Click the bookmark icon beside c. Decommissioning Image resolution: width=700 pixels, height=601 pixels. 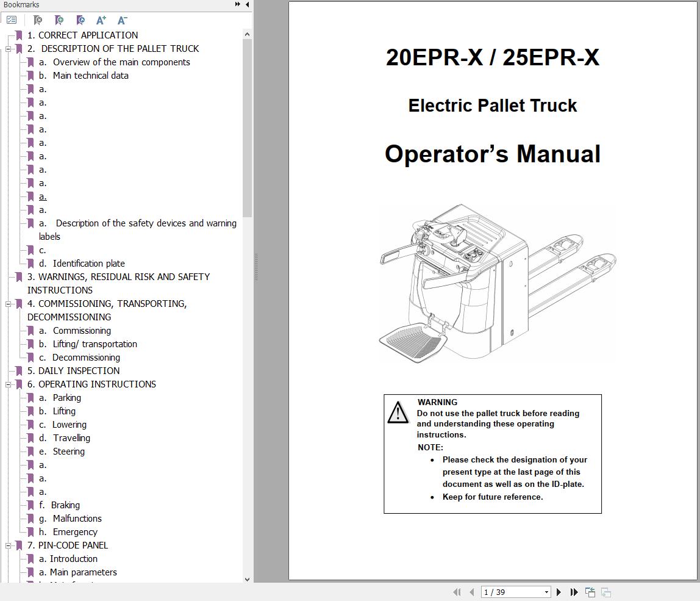pyautogui.click(x=30, y=358)
